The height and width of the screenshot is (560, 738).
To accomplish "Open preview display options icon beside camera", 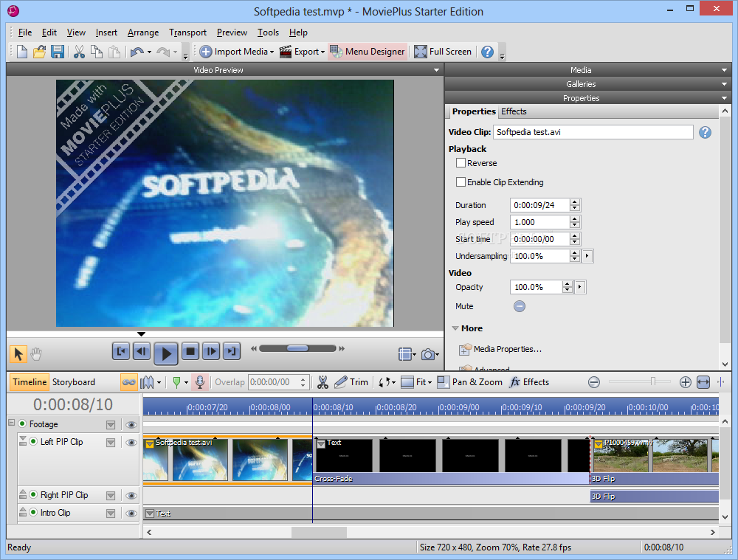I will 405,354.
